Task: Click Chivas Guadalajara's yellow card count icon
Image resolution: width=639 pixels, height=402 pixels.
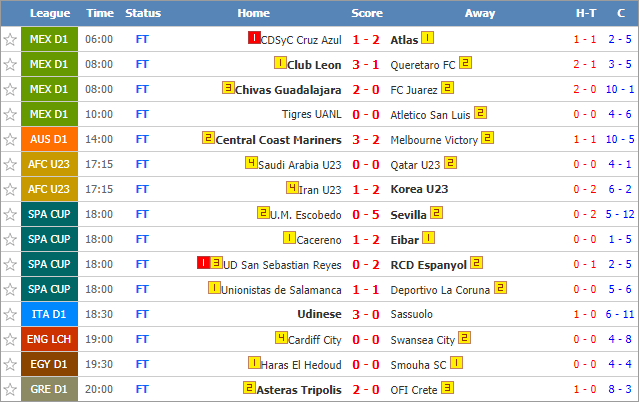Action: point(228,88)
